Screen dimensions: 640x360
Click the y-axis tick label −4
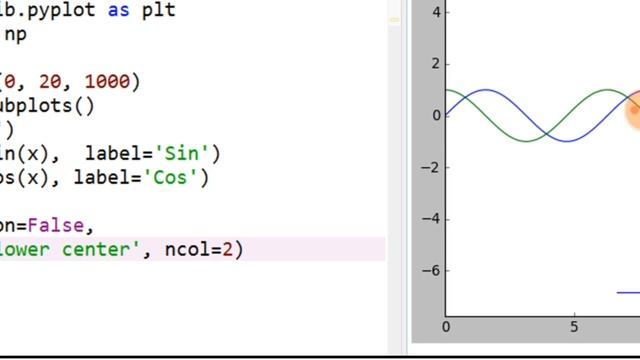430,219
